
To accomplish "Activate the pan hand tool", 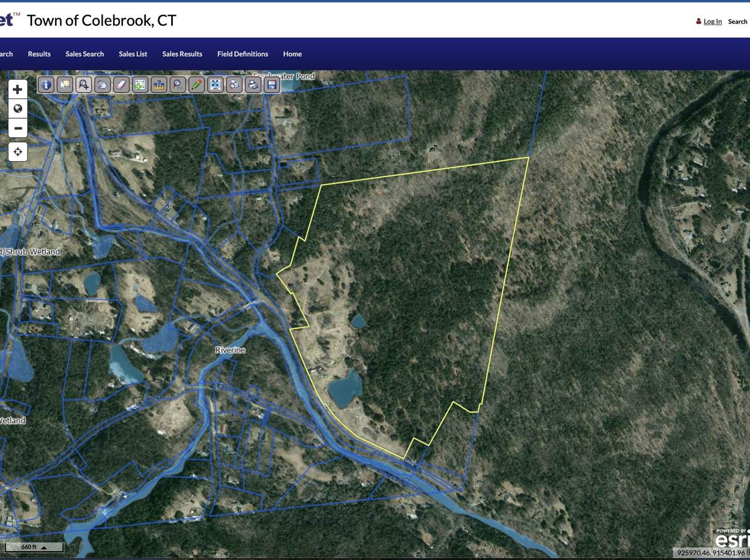I will 103,85.
